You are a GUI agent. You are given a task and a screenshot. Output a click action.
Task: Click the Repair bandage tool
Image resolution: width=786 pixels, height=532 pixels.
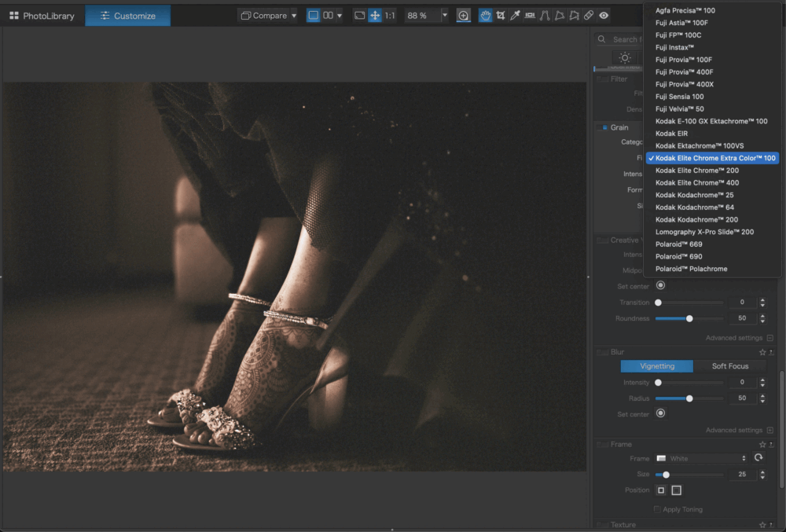(589, 16)
